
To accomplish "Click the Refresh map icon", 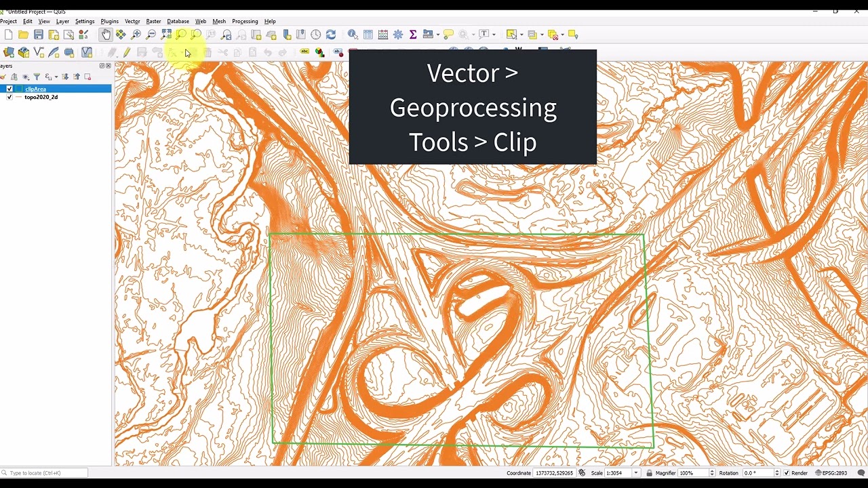I will pyautogui.click(x=331, y=35).
